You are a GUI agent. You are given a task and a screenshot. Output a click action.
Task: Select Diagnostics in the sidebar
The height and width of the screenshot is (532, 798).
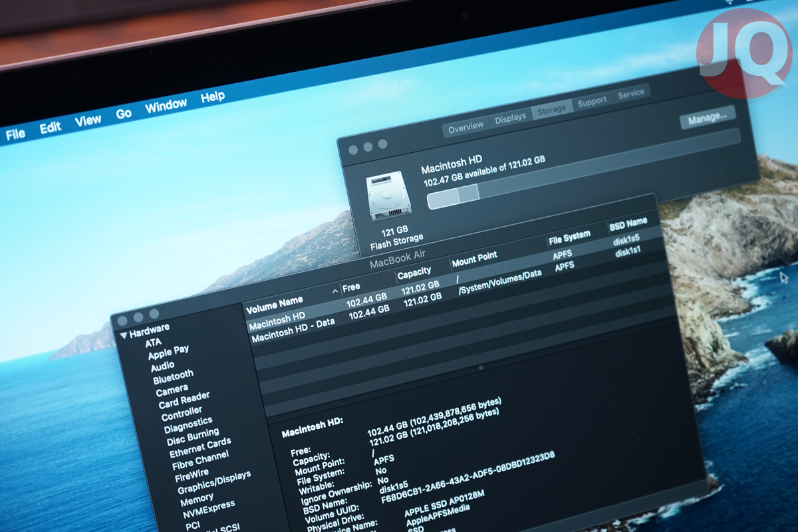(x=188, y=424)
